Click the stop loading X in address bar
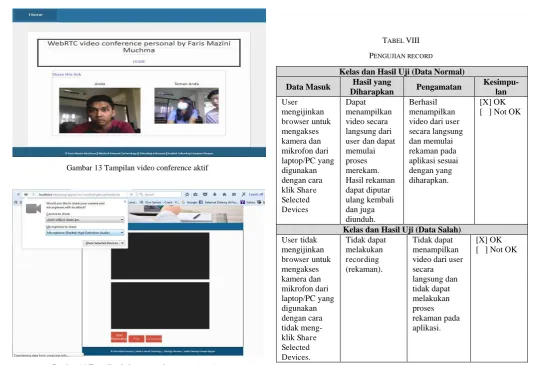The width and height of the screenshot is (533, 365). click(x=132, y=194)
